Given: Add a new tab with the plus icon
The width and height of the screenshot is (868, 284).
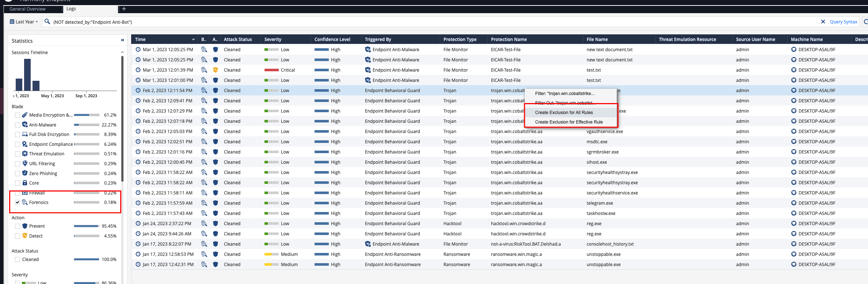Looking at the screenshot, I should tap(124, 9).
